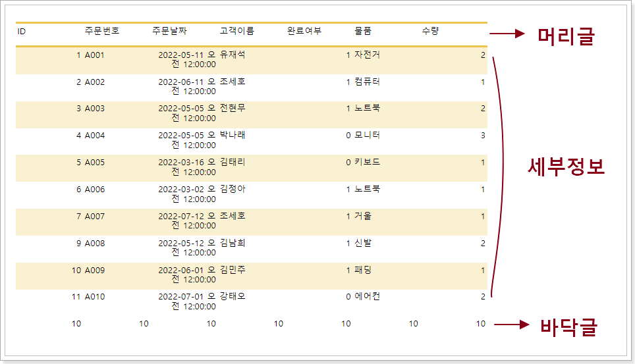The height and width of the screenshot is (364, 635).
Task: Click the 세부정보 annotation label
Action: coord(566,167)
